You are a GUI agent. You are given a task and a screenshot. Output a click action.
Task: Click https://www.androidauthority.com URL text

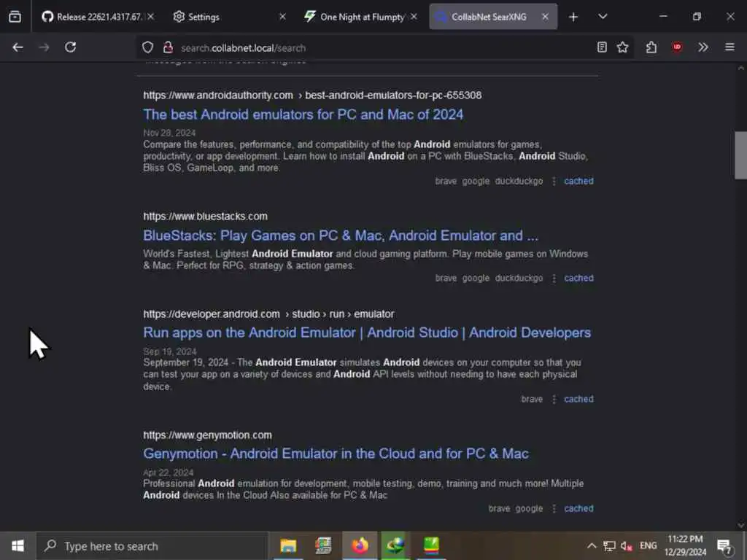pyautogui.click(x=218, y=96)
